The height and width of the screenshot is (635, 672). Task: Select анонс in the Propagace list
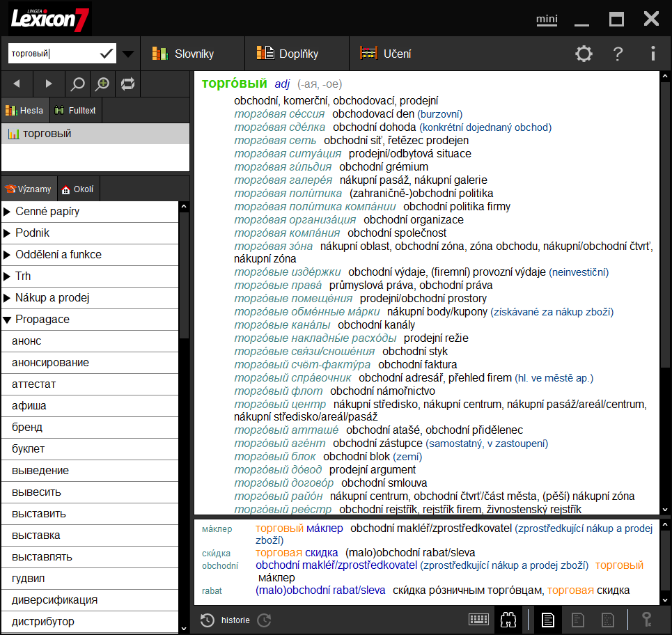coord(90,341)
